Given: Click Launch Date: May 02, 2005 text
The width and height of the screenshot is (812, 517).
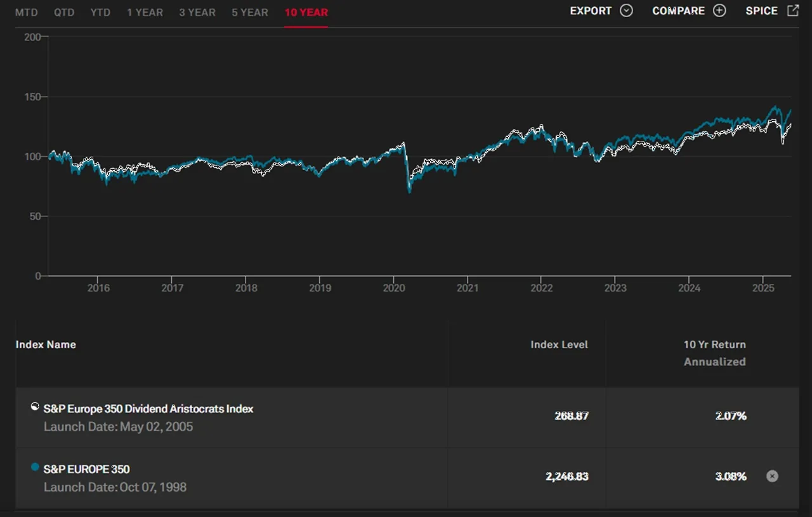Looking at the screenshot, I should click(x=118, y=426).
